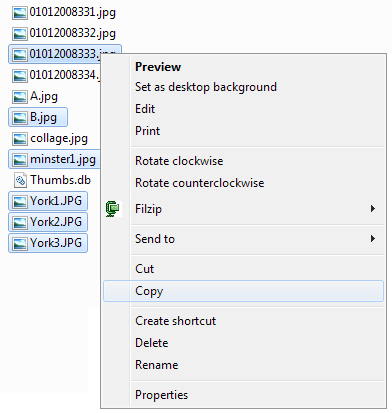This screenshot has width=392, height=413.
Task: Click the minster1.jpg image icon
Action: click(x=20, y=160)
